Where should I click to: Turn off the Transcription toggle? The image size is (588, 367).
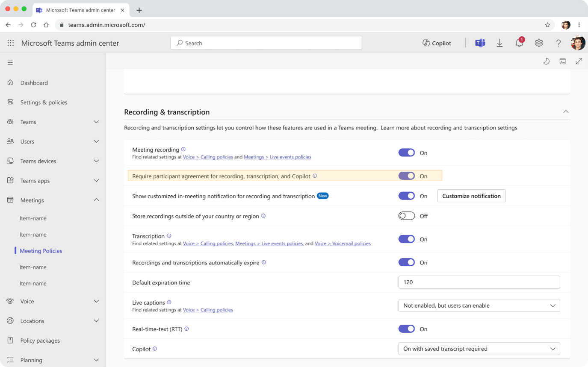(407, 239)
